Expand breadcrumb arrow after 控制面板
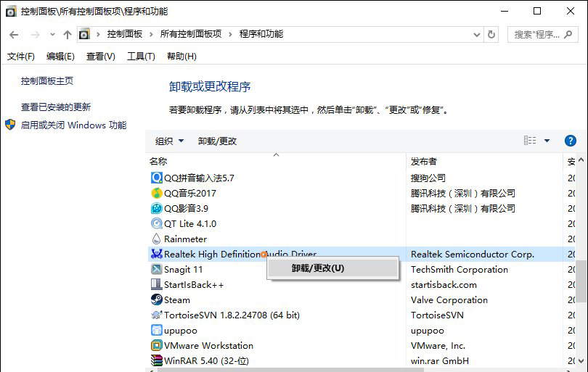This screenshot has width=588, height=372. 151,35
